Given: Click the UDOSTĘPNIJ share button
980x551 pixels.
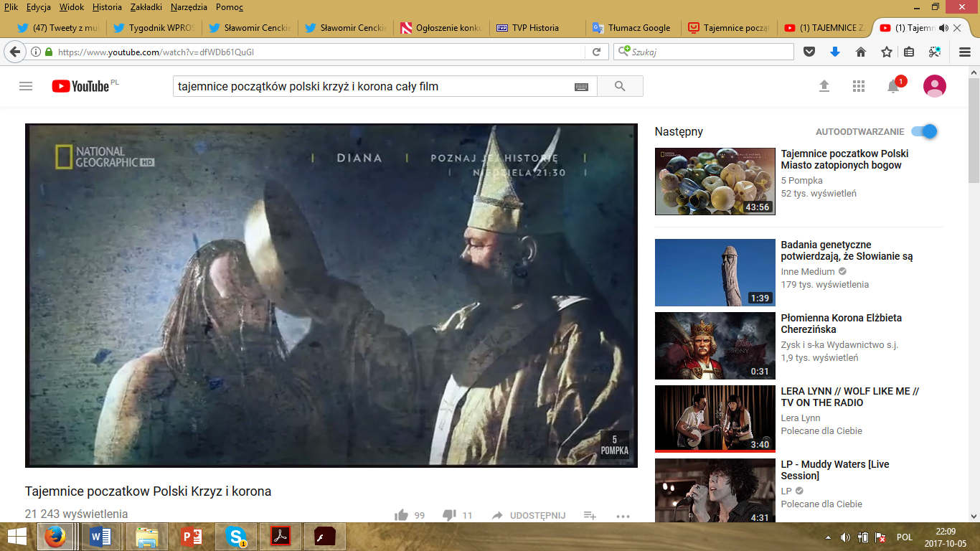Looking at the screenshot, I should point(529,515).
